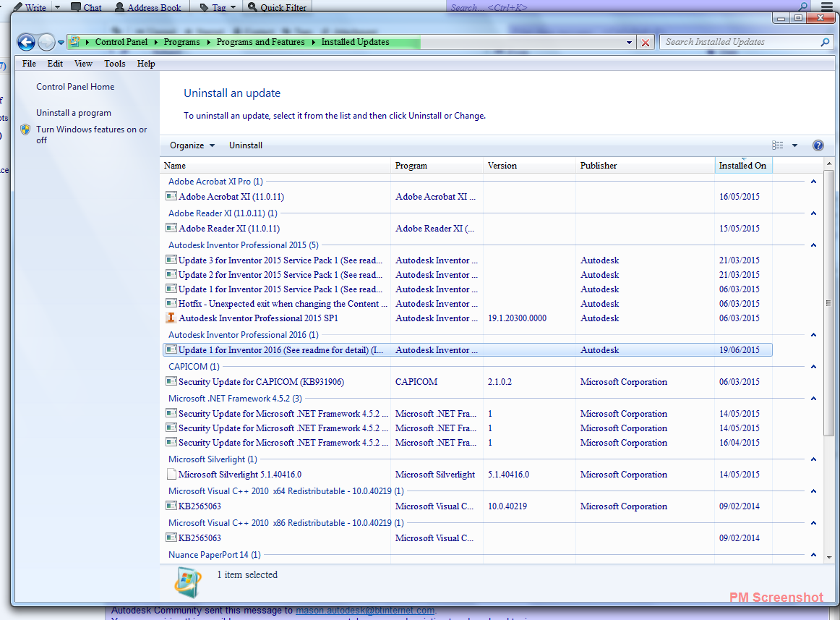Screen dimensions: 840x620
Task: Click the scroll down arrow of updates list
Action: 828,557
